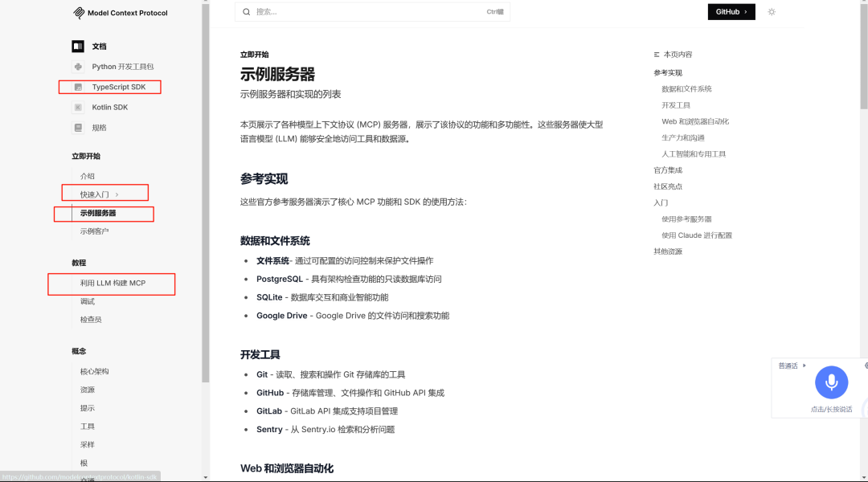Open 提示 concept page
The height and width of the screenshot is (482, 868).
88,408
